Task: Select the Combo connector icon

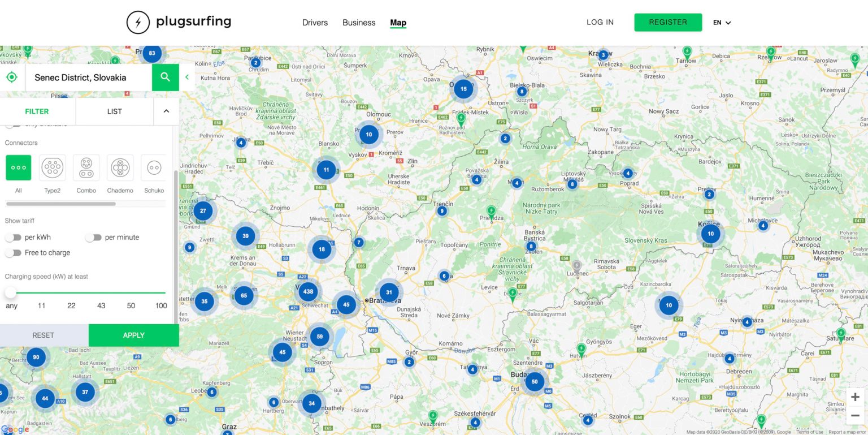Action: 86,167
